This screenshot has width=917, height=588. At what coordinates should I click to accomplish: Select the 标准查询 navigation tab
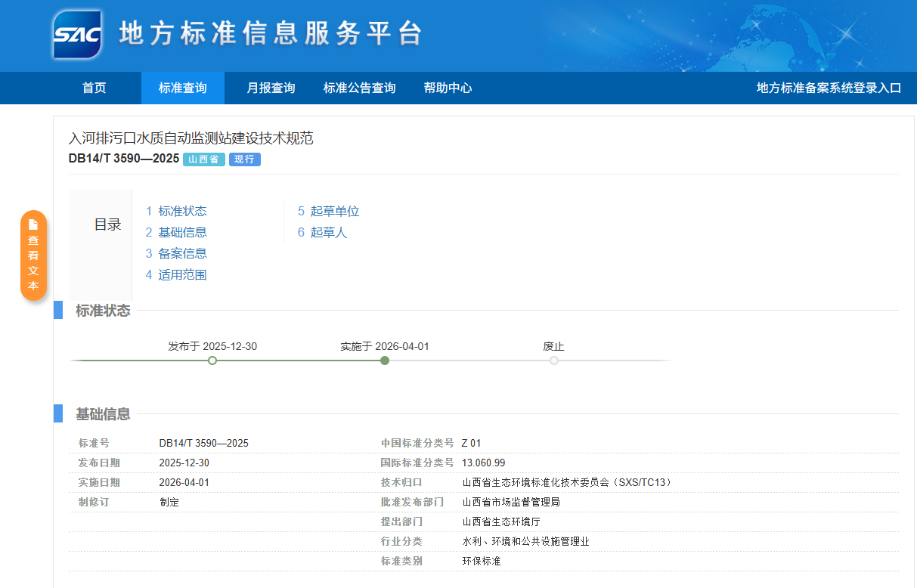pyautogui.click(x=182, y=88)
